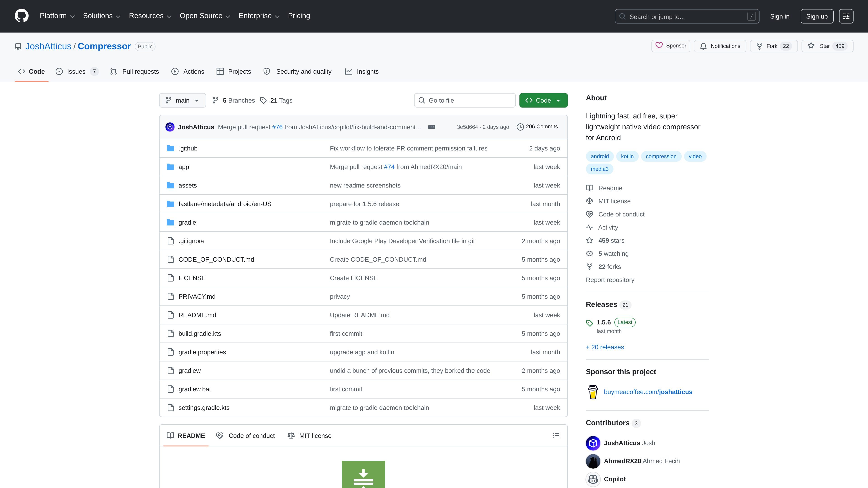Open the Insights tab
The width and height of the screenshot is (868, 488).
coord(362,71)
